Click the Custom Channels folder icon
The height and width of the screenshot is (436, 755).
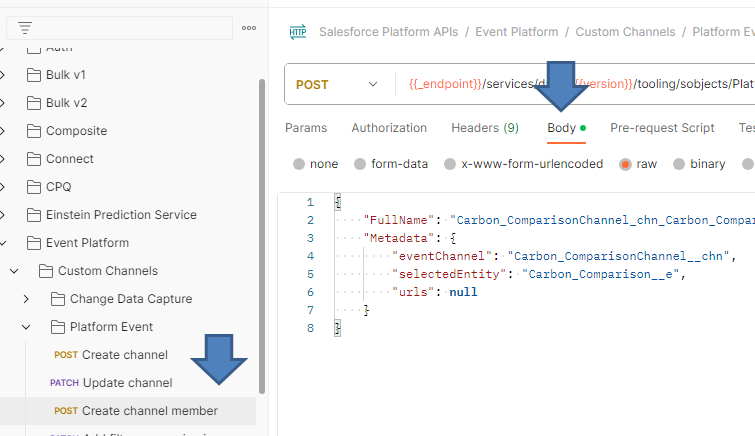click(x=46, y=271)
